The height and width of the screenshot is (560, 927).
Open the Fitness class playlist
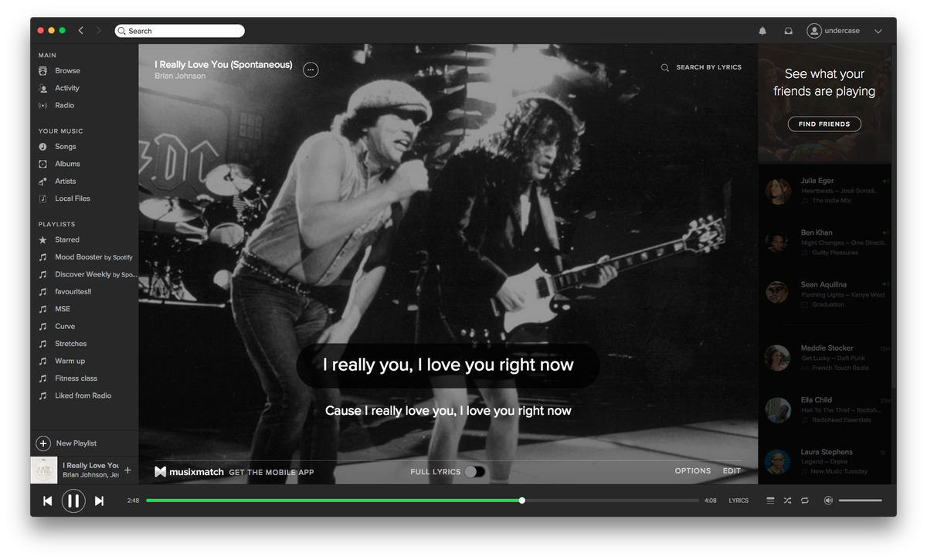[x=76, y=378]
